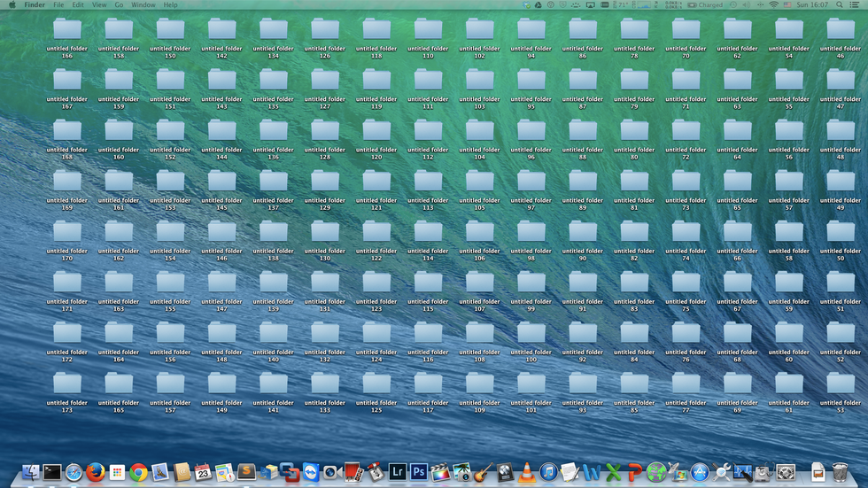This screenshot has width=868, height=488.
Task: Open Terminal from the dock
Action: (52, 472)
